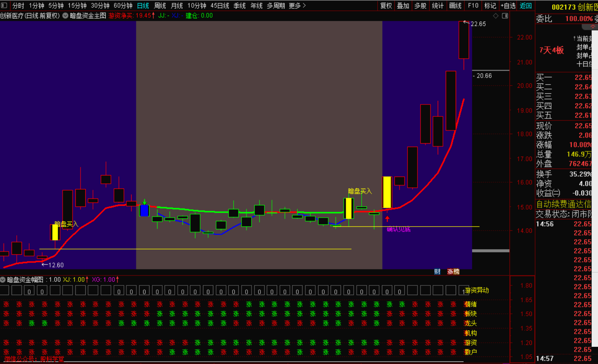This screenshot has width=598, height=364.
Task: Click the tall yellow 暗盘买入 breakout candle
Action: pos(387,192)
